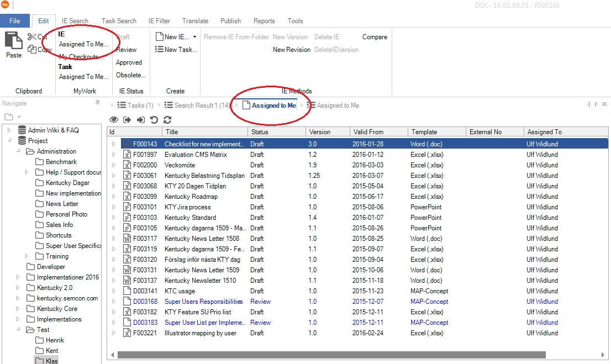Click the check-out arrow icon in list toolbar
611x364 pixels.
pos(127,119)
